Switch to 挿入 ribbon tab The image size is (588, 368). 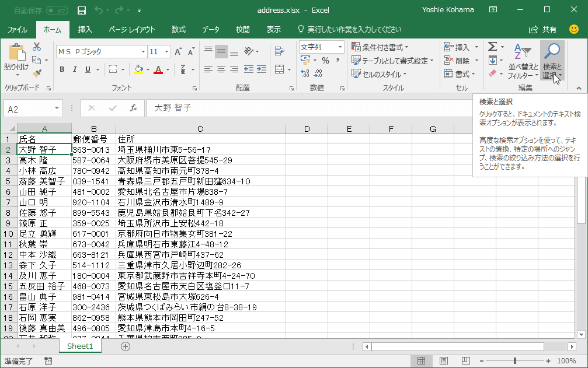coord(85,30)
